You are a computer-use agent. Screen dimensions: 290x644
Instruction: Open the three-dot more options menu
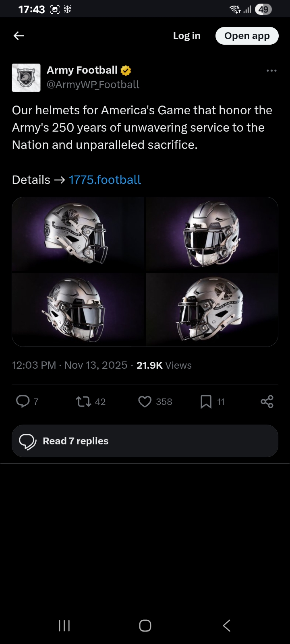click(x=271, y=71)
